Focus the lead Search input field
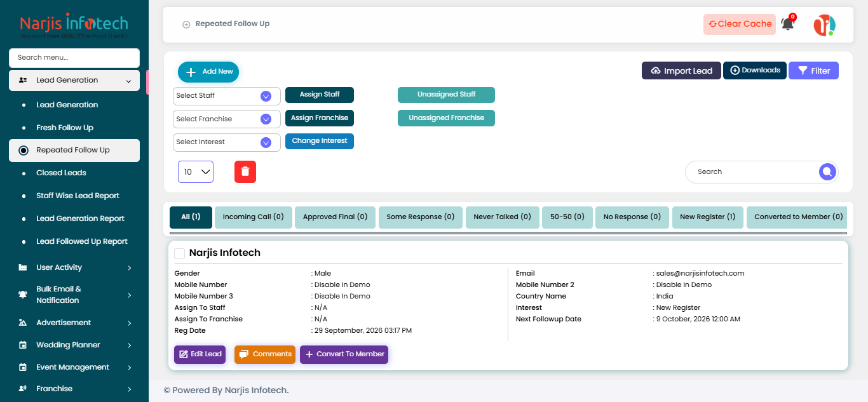Image resolution: width=868 pixels, height=402 pixels. pos(752,172)
